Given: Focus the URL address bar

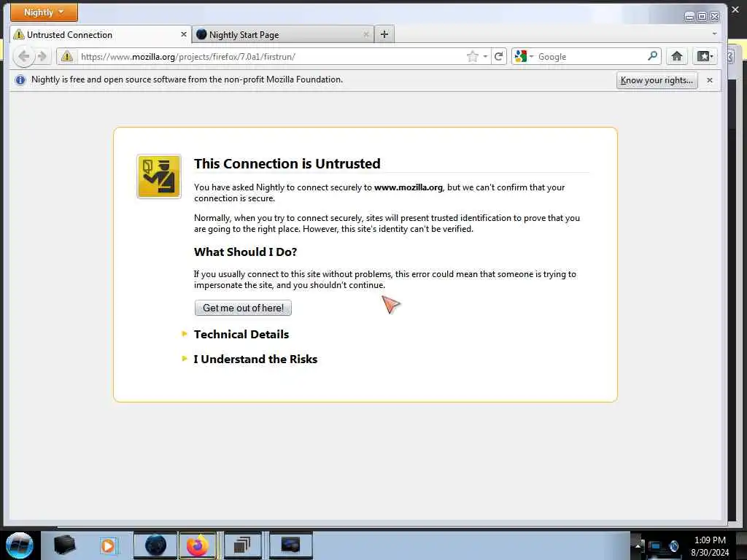Looking at the screenshot, I should pos(271,57).
